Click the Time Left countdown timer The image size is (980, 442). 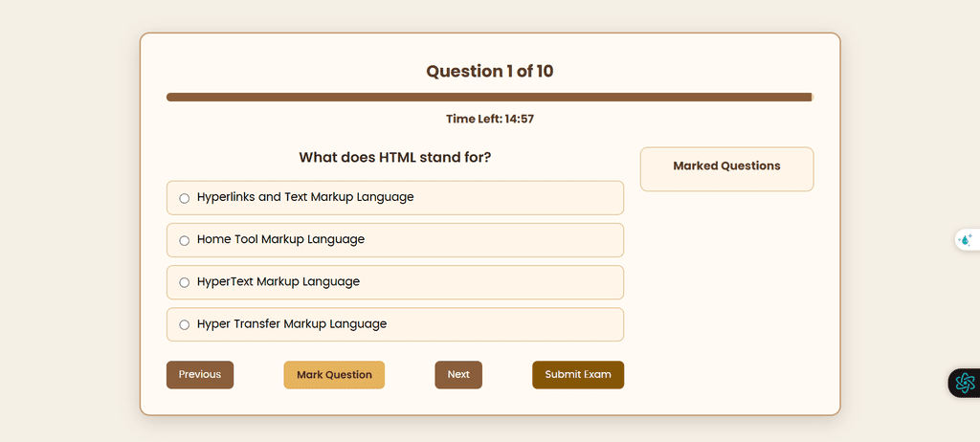tap(490, 120)
